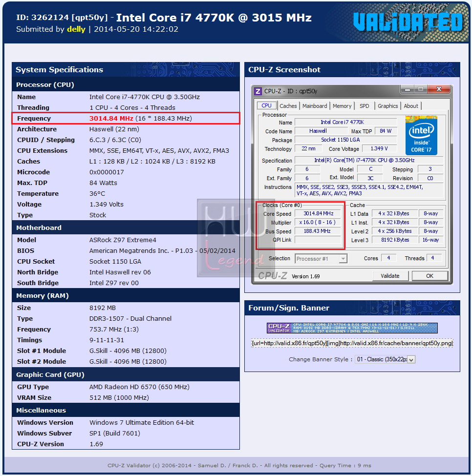Click Windows 7 Ultimate Edition 64-bit text
The width and height of the screenshot is (472, 476).
142,423
